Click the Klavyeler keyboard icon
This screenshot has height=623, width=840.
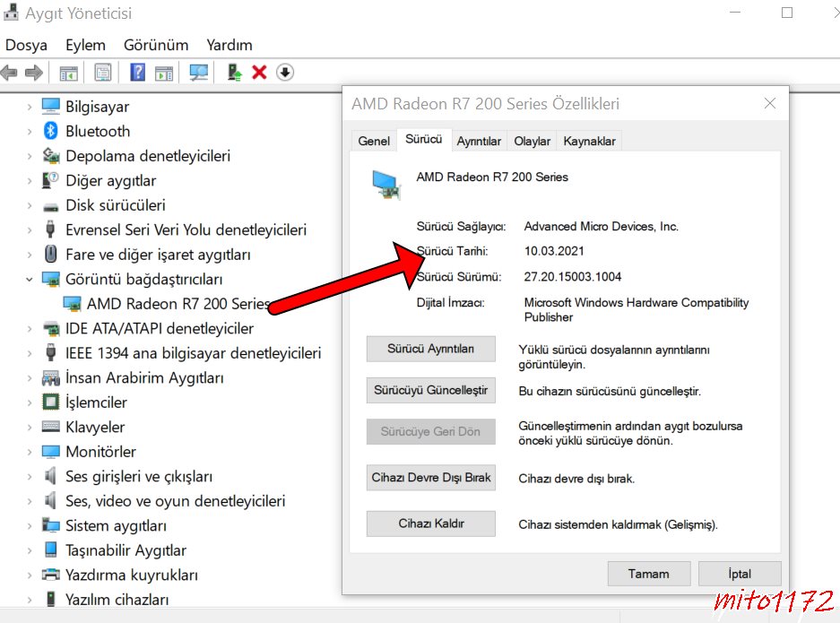point(51,427)
